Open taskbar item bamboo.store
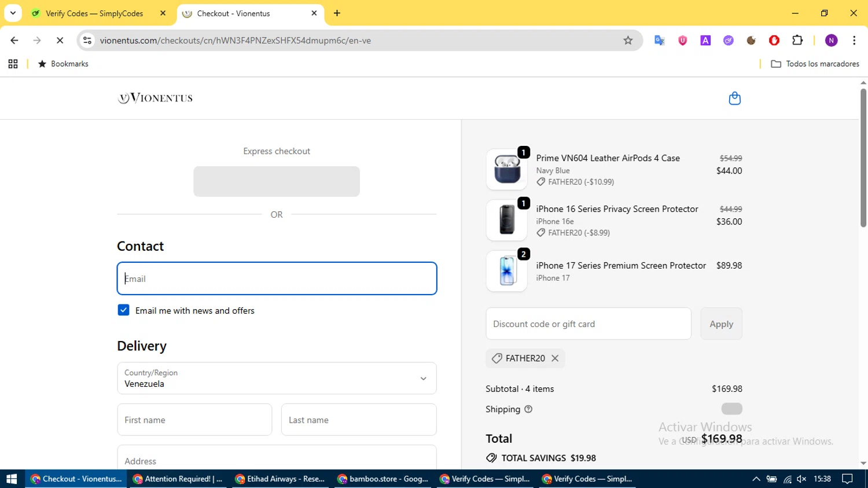868x488 pixels. 383,479
